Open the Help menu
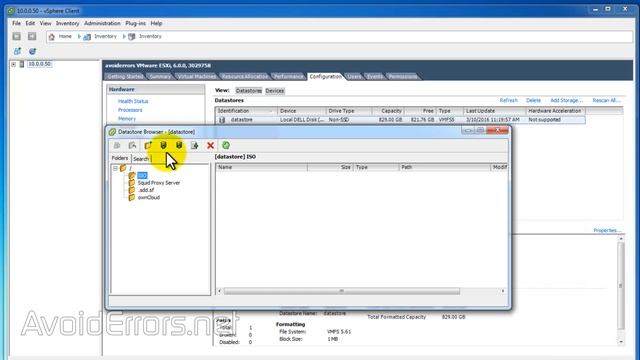 (x=156, y=23)
